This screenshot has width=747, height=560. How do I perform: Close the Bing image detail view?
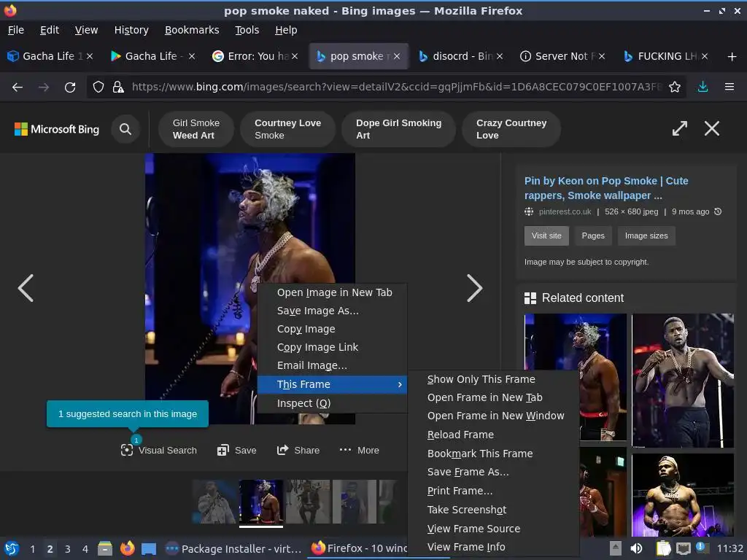point(712,128)
